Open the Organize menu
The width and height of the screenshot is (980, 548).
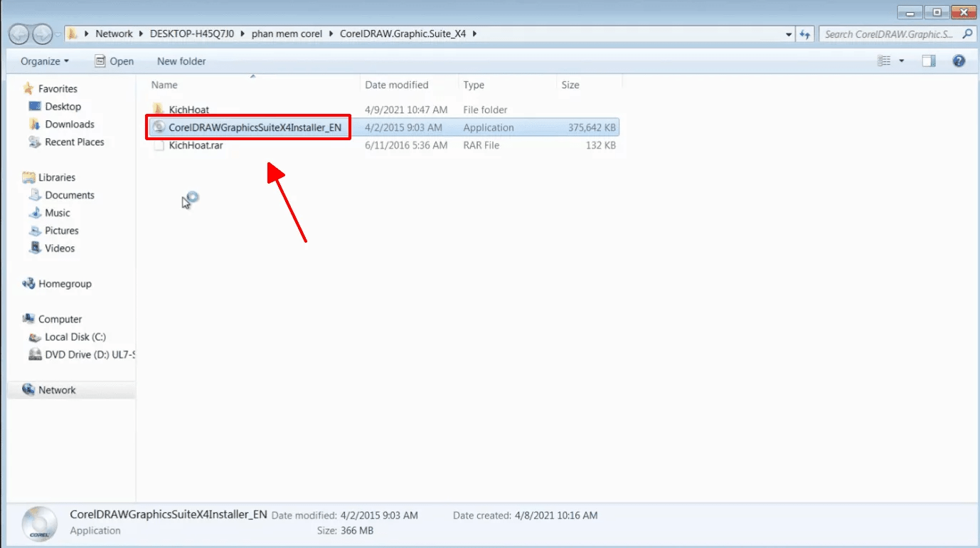point(45,61)
